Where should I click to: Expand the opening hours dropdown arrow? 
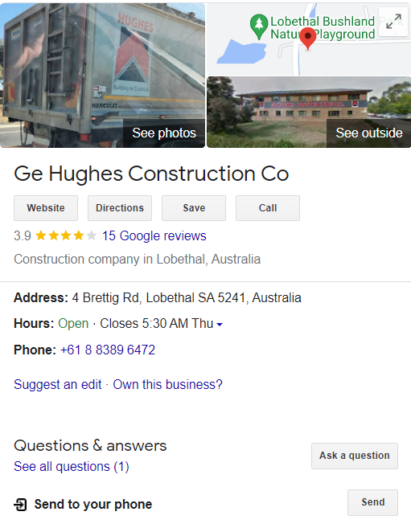pos(220,325)
